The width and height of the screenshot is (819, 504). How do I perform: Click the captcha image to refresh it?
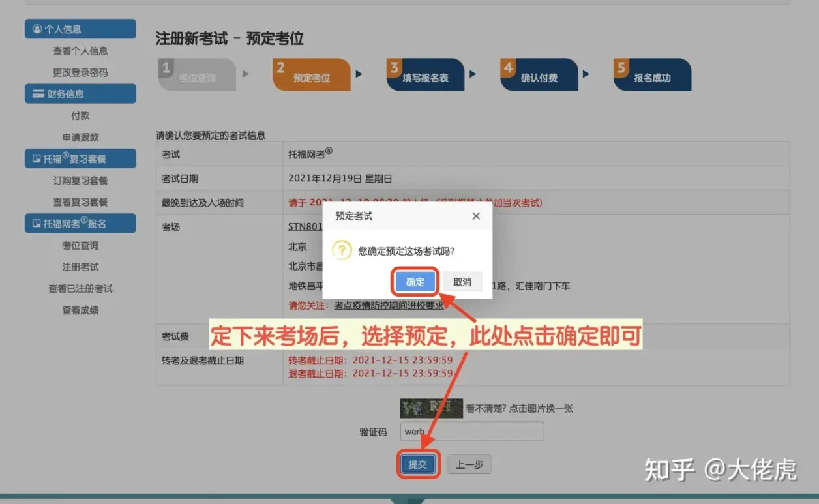pos(432,408)
